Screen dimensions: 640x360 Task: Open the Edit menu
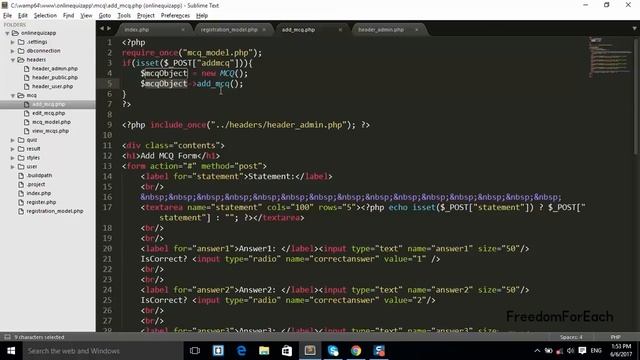coord(22,16)
